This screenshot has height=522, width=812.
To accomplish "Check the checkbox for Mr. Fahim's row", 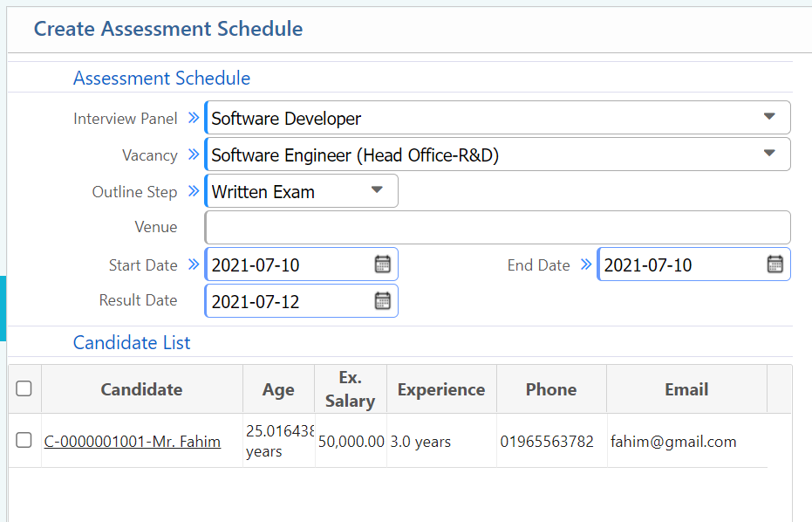I will tap(24, 441).
